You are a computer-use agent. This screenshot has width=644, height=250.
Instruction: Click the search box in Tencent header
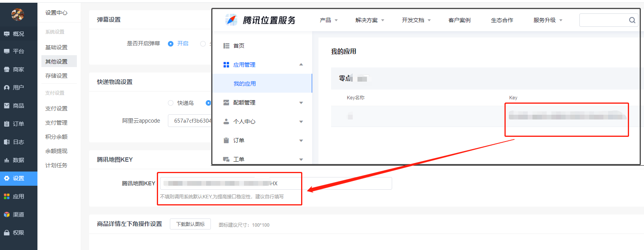coord(609,20)
